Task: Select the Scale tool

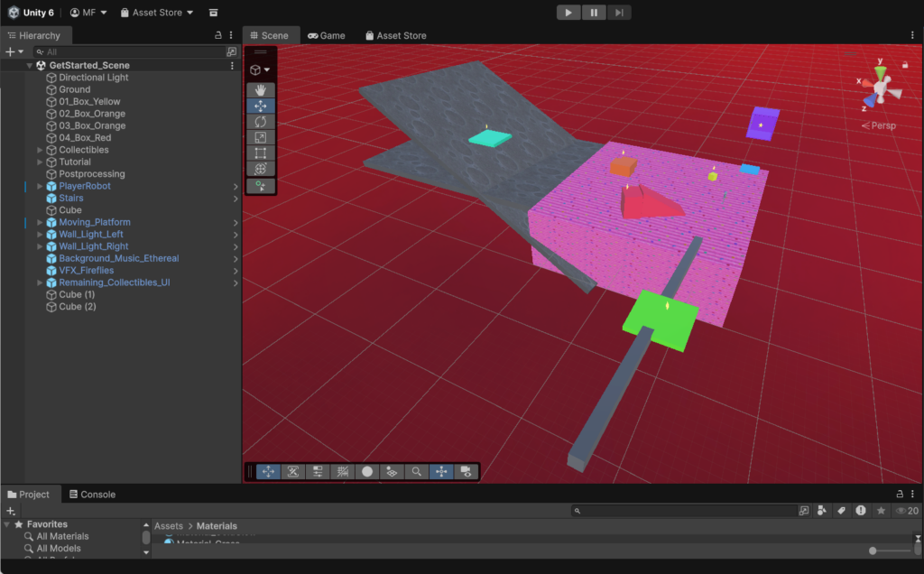Action: 261,137
